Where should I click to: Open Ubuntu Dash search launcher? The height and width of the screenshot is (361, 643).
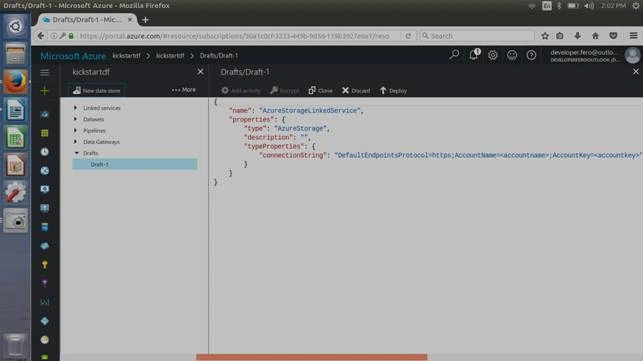pyautogui.click(x=15, y=26)
